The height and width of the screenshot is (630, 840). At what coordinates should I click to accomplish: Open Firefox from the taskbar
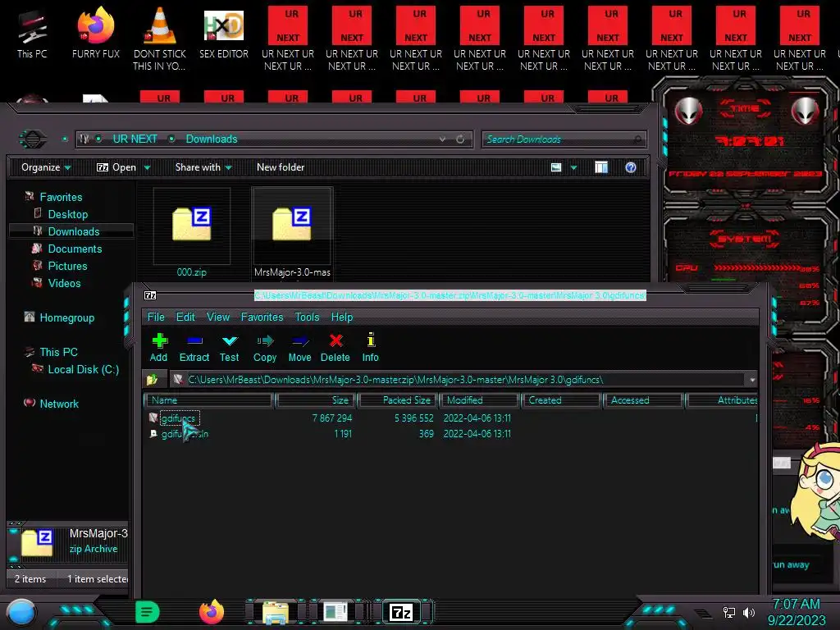pos(212,611)
